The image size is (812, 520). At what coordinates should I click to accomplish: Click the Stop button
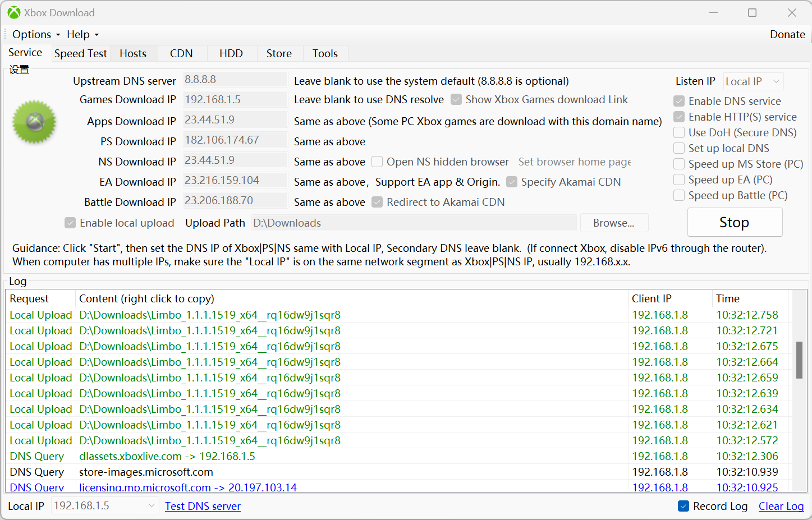[x=735, y=222]
